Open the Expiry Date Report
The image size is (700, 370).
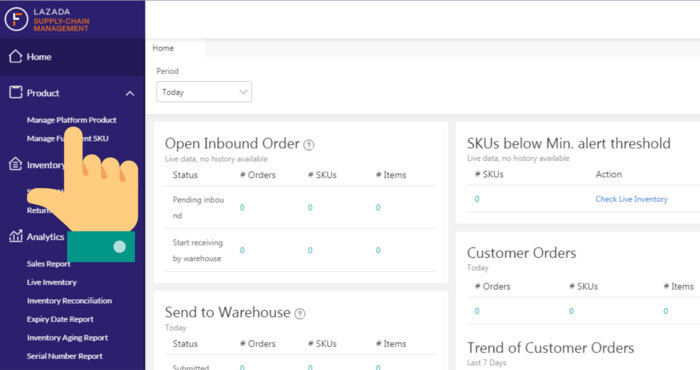coord(60,319)
